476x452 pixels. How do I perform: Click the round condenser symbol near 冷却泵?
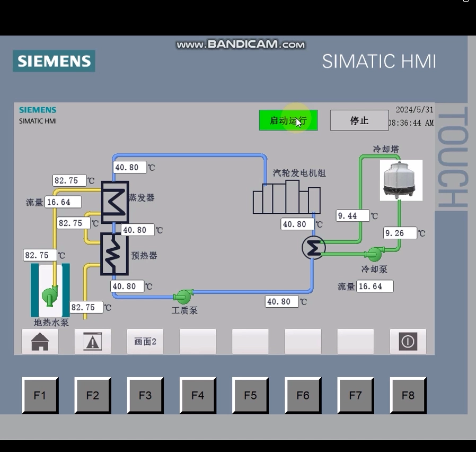coord(314,248)
